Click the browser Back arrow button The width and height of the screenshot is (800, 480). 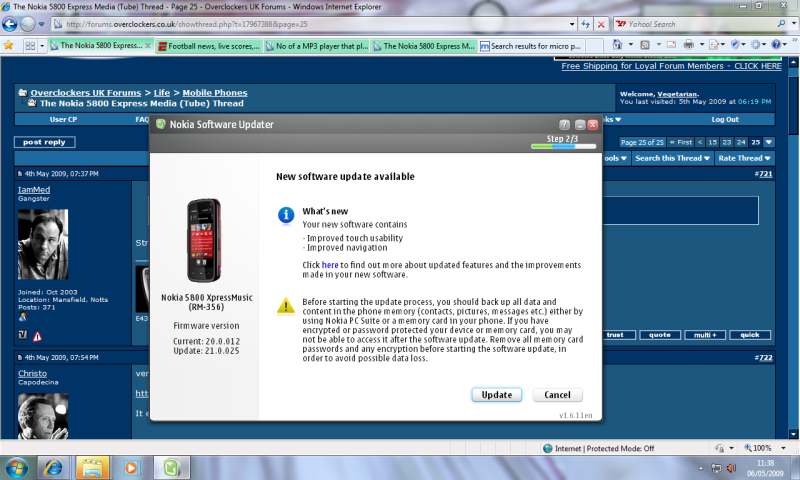(10, 24)
